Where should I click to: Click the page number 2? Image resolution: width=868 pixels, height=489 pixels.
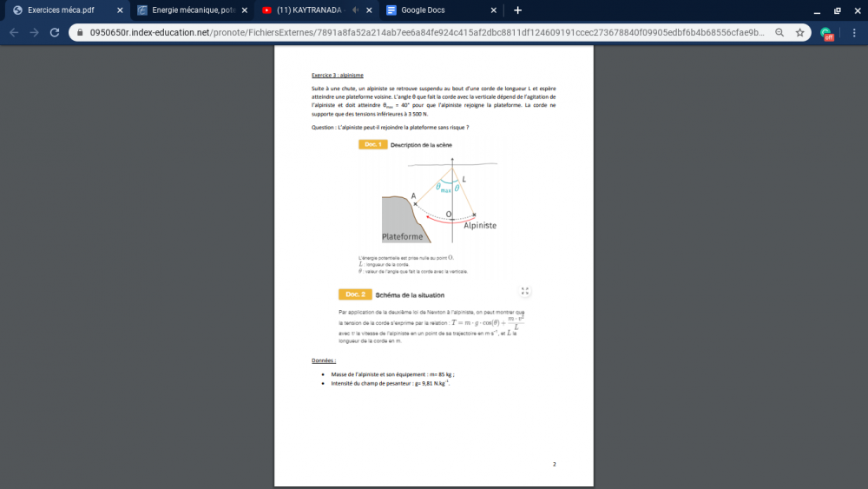554,464
